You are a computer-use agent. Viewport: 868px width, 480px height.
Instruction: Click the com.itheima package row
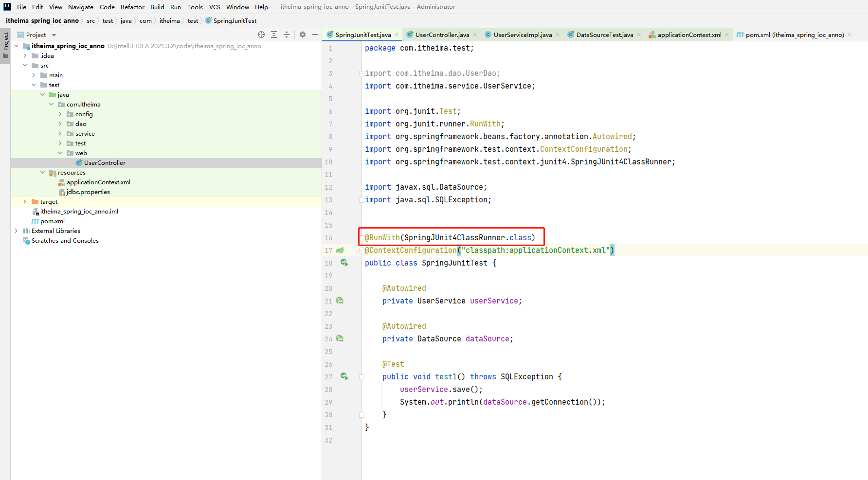click(x=166, y=104)
